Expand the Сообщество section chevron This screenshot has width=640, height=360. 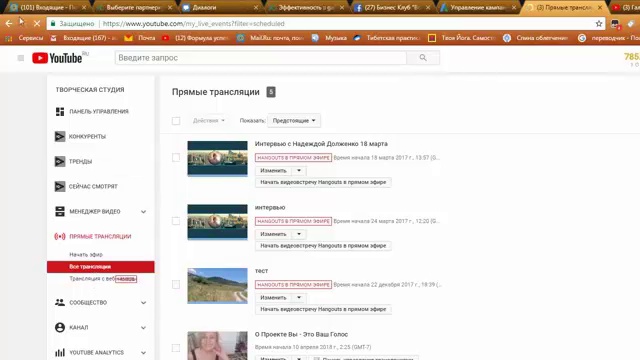tap(143, 303)
